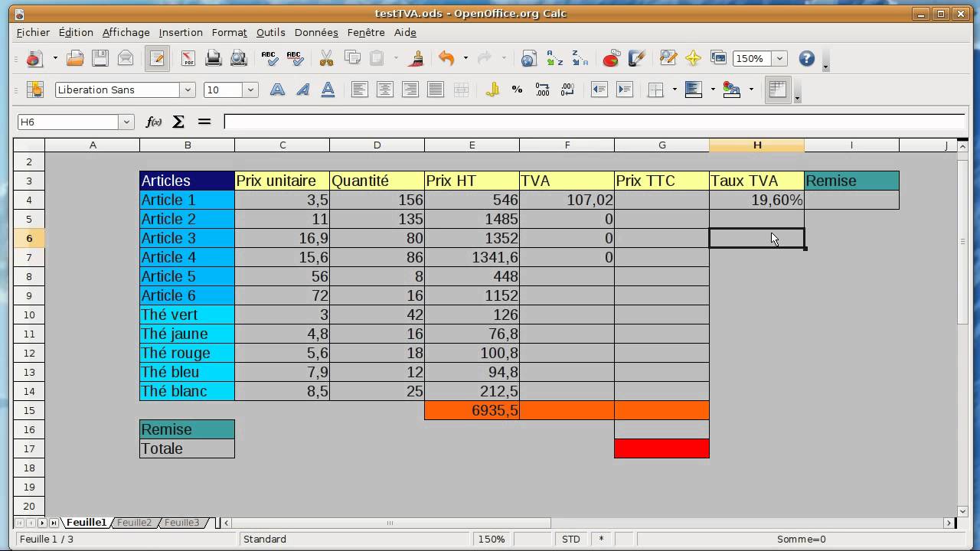Open the Navigator star icon
The height and width of the screenshot is (551, 980).
pyautogui.click(x=693, y=59)
